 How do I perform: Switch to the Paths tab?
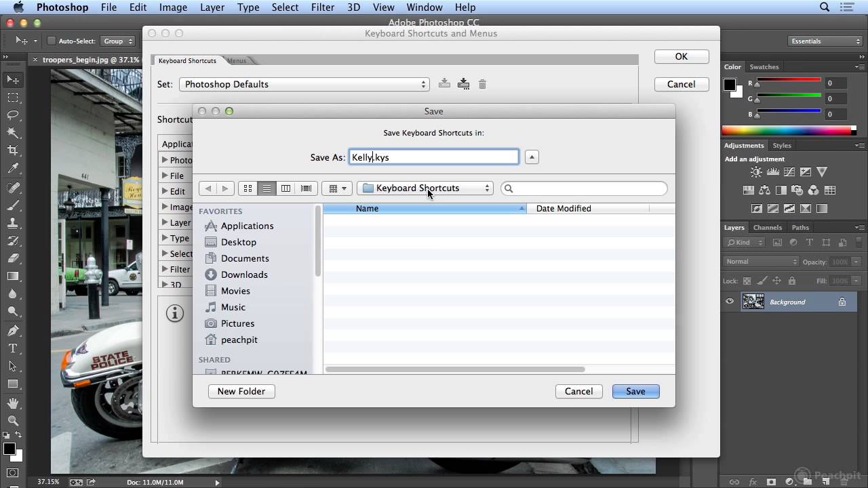point(800,228)
